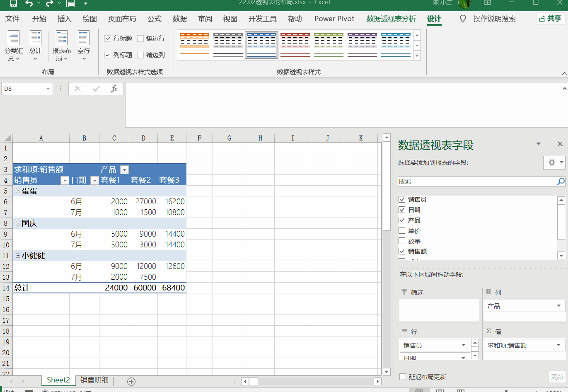
Task: Enable the 镶边列 checkbox
Action: tap(140, 55)
